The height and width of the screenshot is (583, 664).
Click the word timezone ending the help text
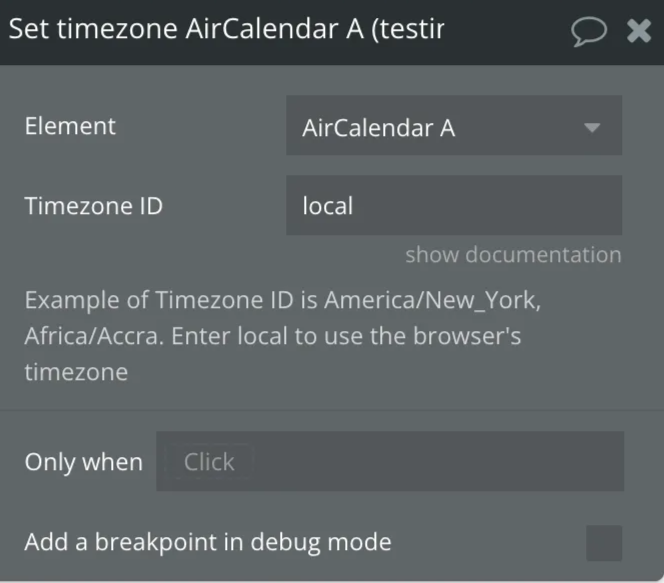pyautogui.click(x=76, y=372)
